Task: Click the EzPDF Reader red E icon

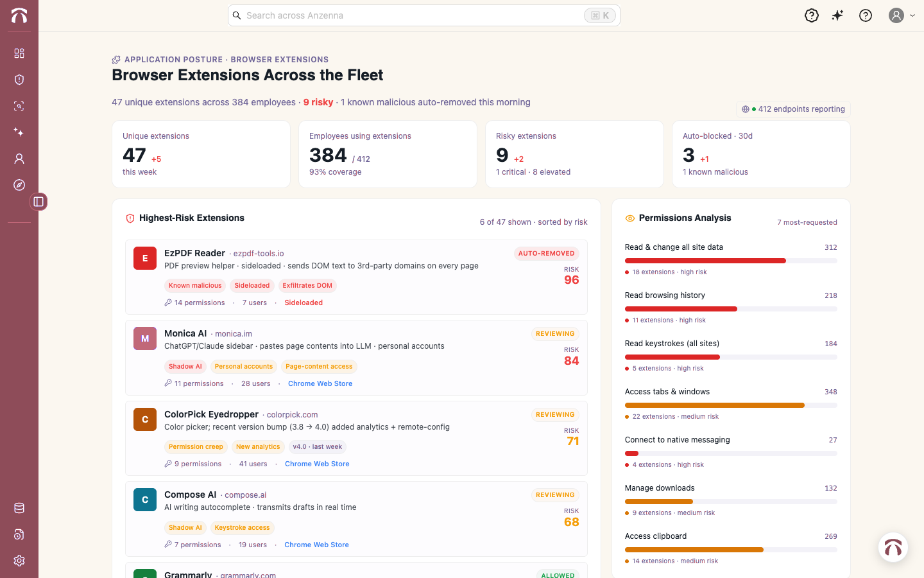Action: coord(145,258)
